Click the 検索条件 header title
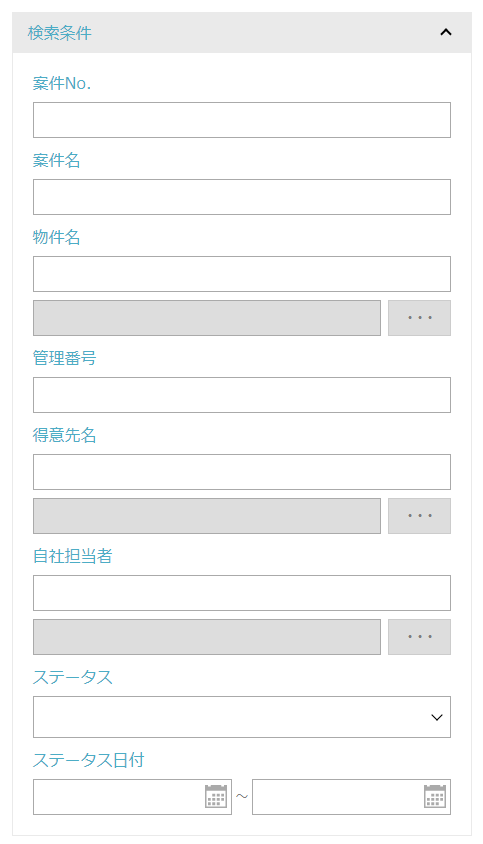Screen dimensions: 483x844 (x=60, y=33)
